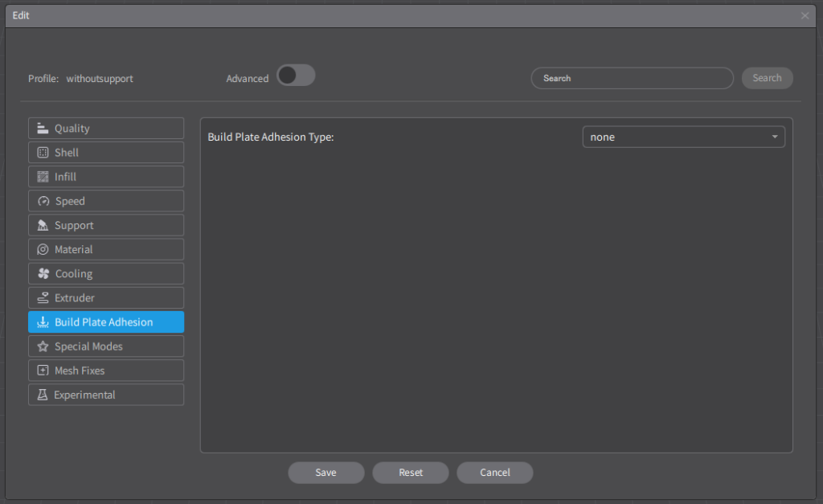This screenshot has height=504, width=823.
Task: Focus the Search settings input field
Action: coord(632,78)
